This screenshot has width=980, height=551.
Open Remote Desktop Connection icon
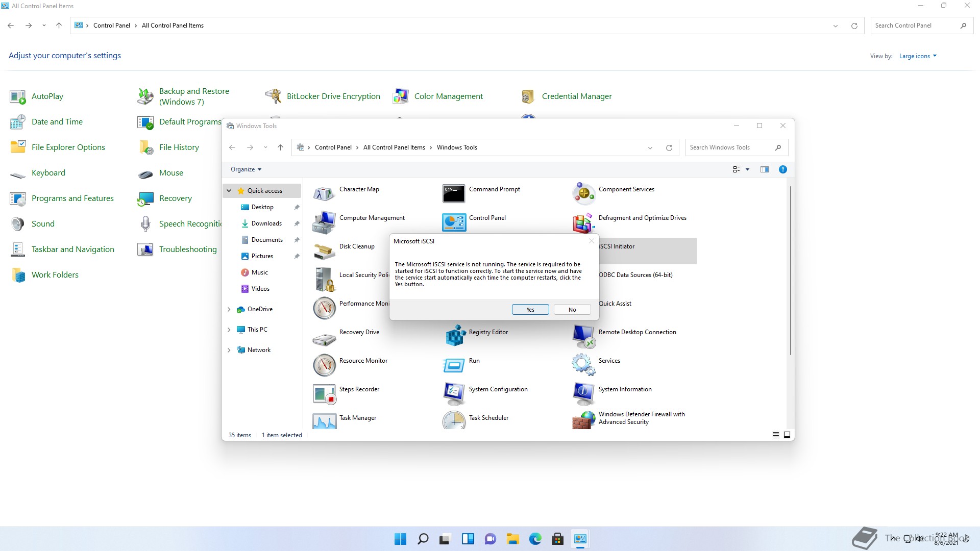pos(583,337)
